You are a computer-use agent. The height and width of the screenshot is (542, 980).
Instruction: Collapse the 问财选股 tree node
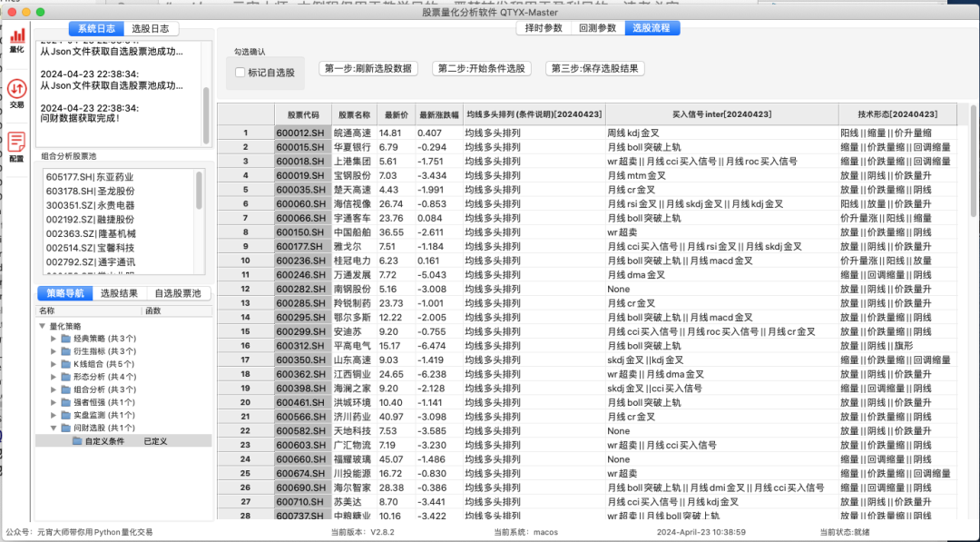tap(54, 429)
